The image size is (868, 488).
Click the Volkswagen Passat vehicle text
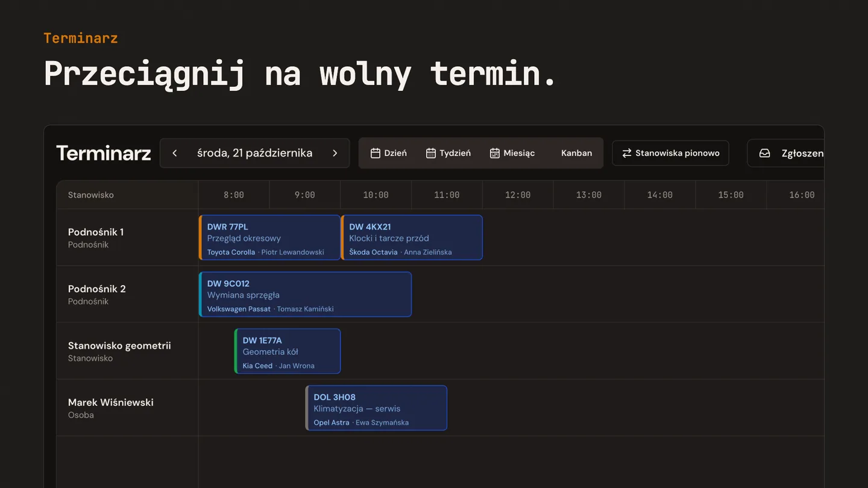(239, 309)
